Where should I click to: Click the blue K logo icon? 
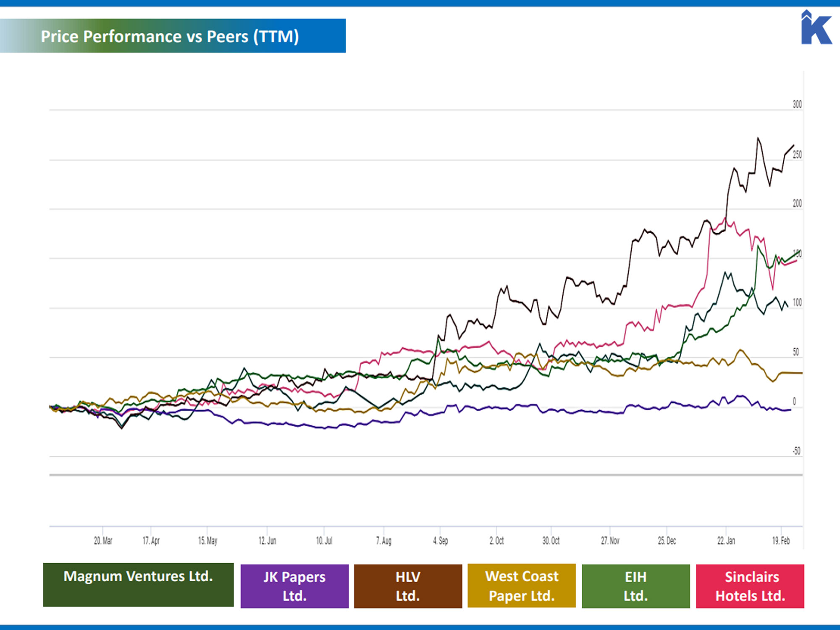coord(816,27)
